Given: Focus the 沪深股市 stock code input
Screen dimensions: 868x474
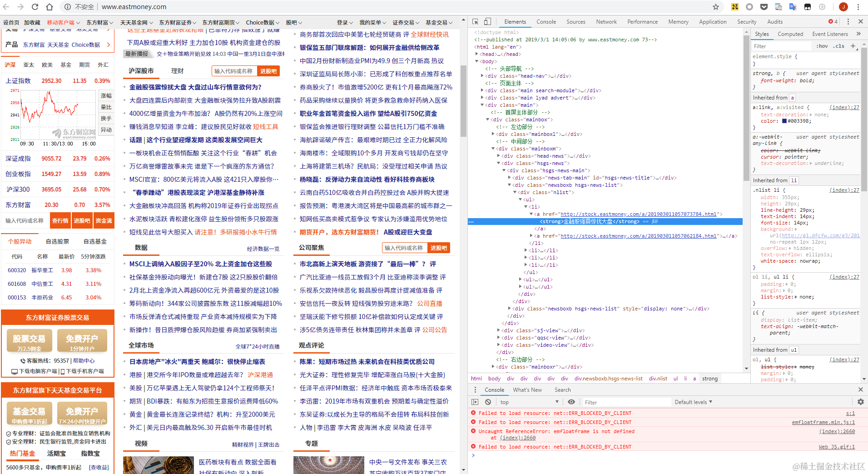Looking at the screenshot, I should 234,71.
